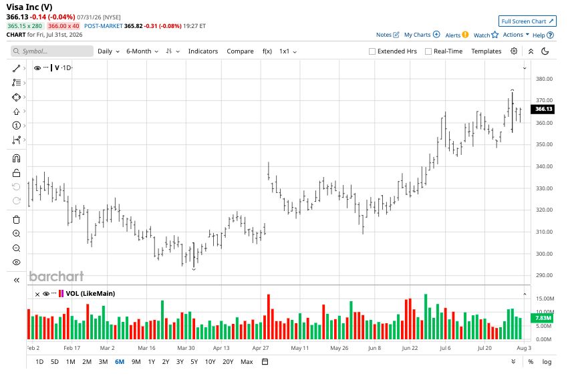This screenshot has width=568, height=392.
Task: Zoom out of the chart
Action: pyautogui.click(x=16, y=248)
